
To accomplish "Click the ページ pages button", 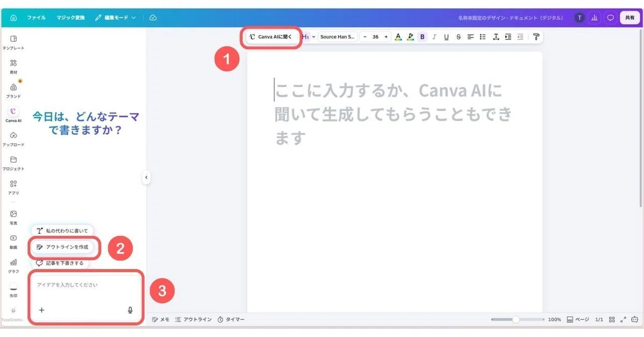I will [x=578, y=319].
